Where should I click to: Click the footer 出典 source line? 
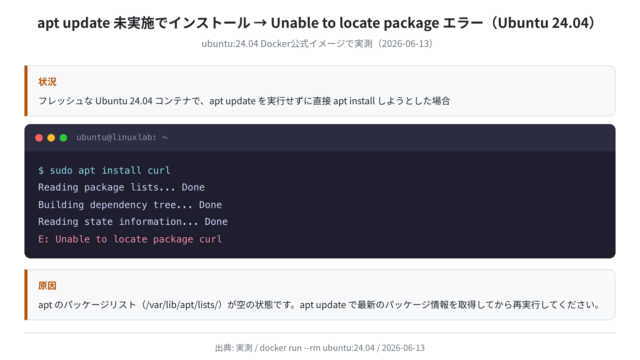click(x=320, y=348)
